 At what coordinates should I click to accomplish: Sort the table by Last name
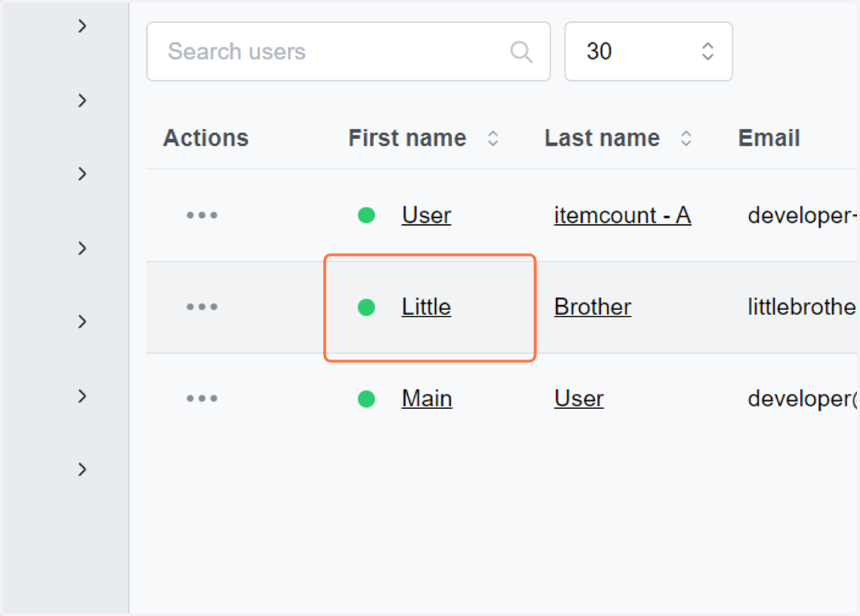686,138
